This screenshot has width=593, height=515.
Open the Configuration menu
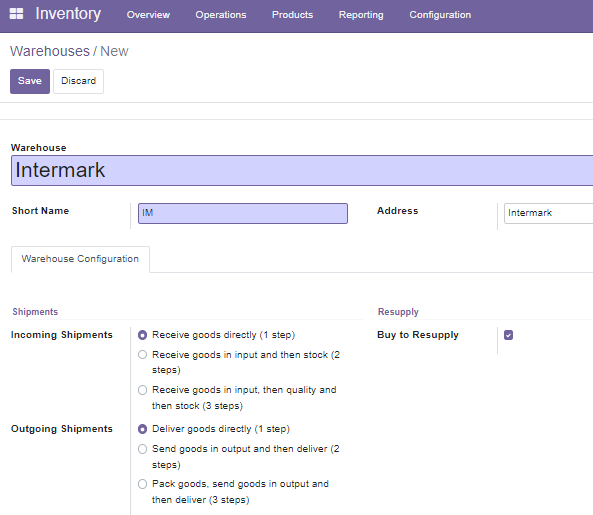click(x=440, y=15)
